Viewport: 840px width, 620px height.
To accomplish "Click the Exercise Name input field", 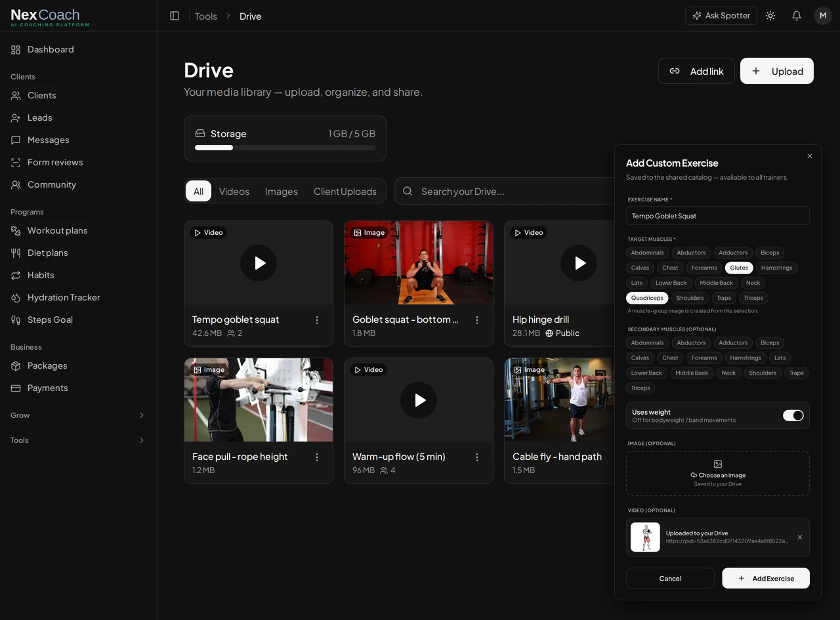I will pyautogui.click(x=718, y=216).
